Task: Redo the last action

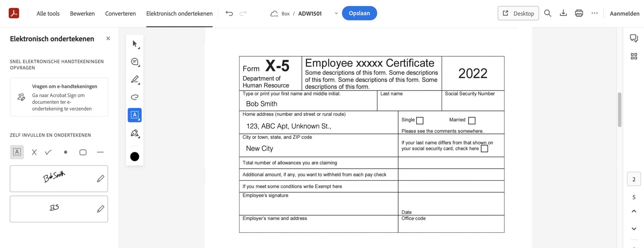Action: [x=243, y=13]
